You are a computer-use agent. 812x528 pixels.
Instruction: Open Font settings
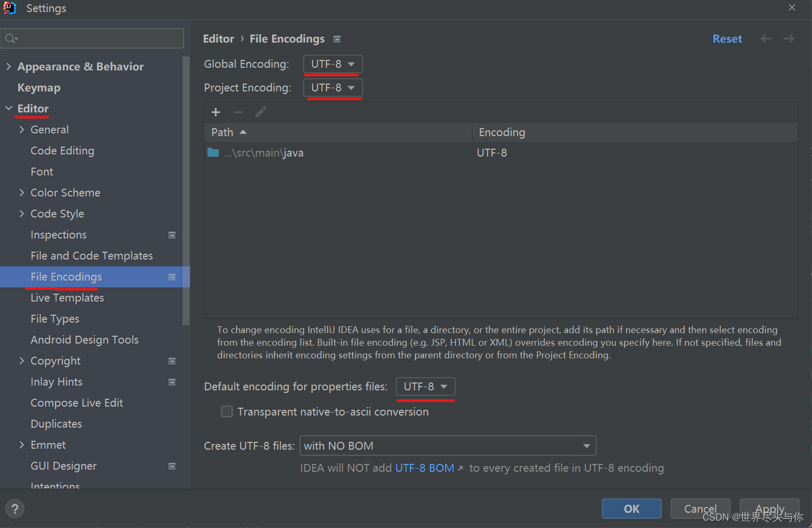click(x=42, y=172)
